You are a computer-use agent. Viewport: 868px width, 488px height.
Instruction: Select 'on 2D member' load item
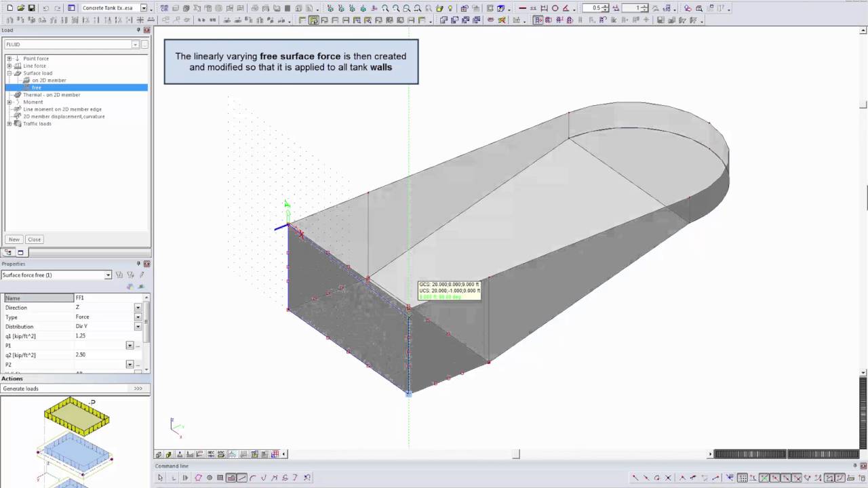49,80
